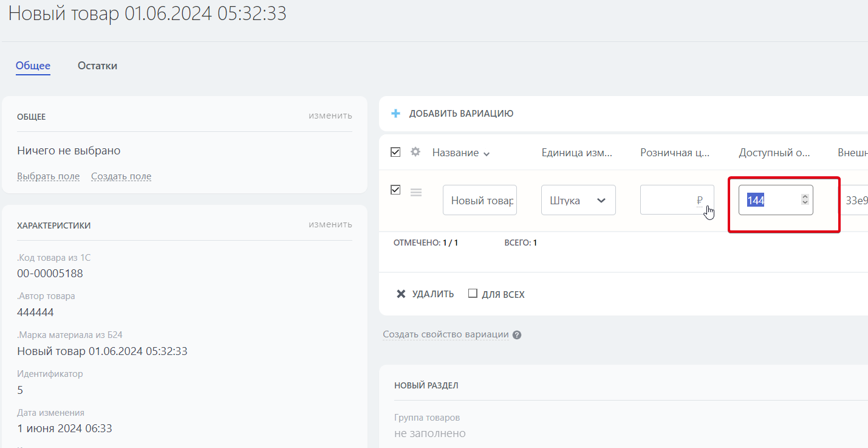This screenshot has height=448, width=868.
Task: Click 'Выбрать поле' link
Action: 48,176
